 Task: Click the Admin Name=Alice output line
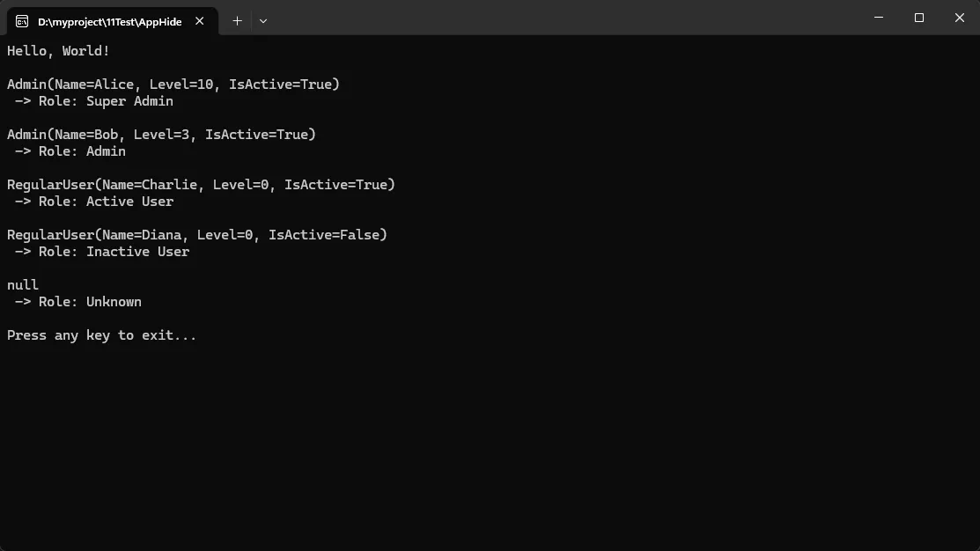point(173,84)
